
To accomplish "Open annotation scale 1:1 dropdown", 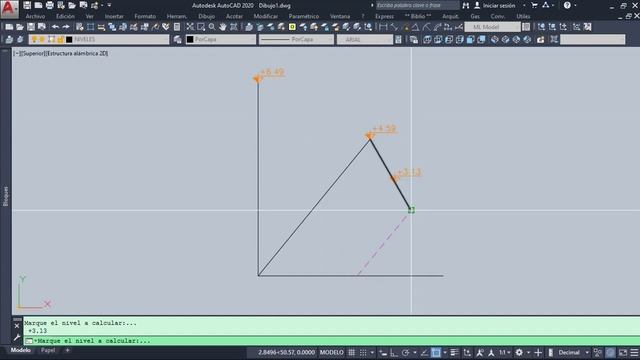I will 504,352.
